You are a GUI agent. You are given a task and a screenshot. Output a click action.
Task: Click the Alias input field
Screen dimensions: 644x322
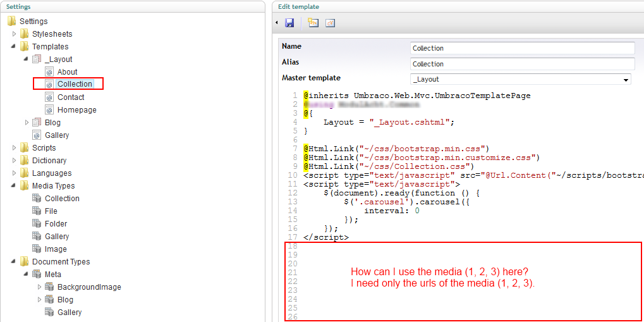point(523,64)
